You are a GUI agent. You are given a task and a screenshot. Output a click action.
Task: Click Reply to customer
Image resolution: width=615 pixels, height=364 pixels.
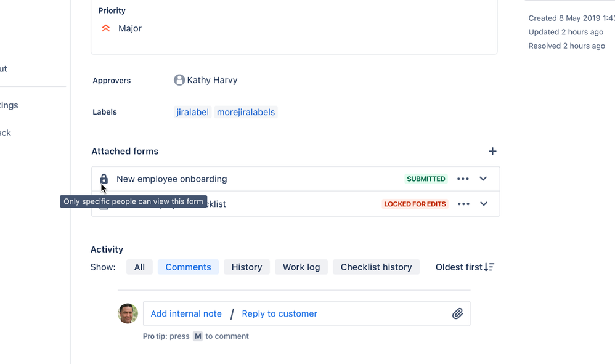pos(279,313)
